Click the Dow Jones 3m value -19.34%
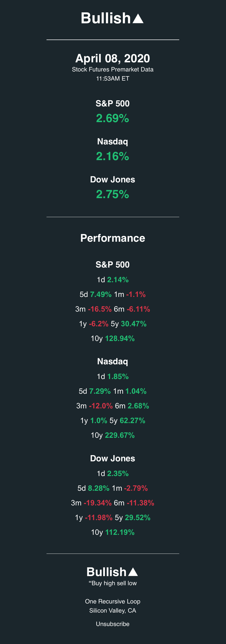226x644 pixels. (x=98, y=503)
